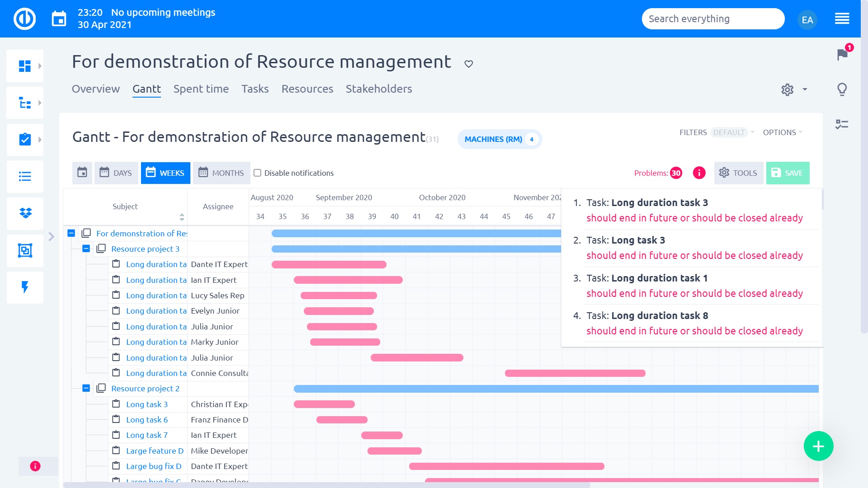Collapse the For demonstration root project
This screenshot has height=488, width=868.
[x=71, y=233]
